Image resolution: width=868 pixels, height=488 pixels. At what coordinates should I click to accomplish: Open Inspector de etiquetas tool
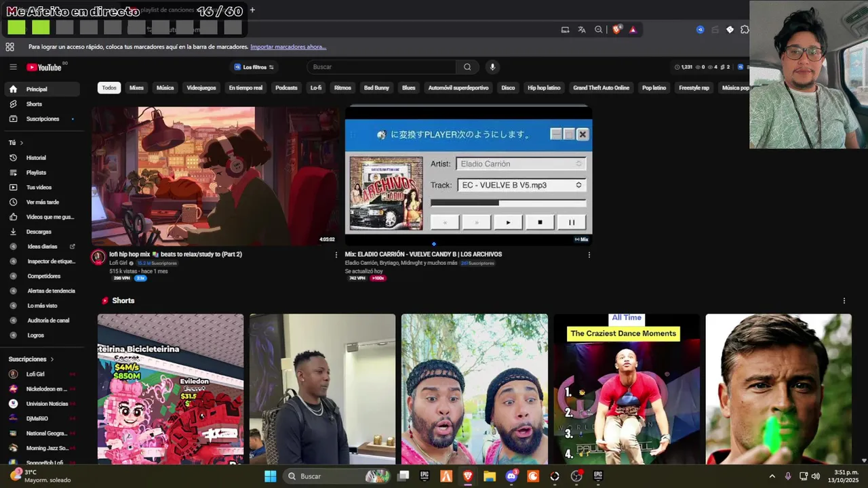[42, 262]
